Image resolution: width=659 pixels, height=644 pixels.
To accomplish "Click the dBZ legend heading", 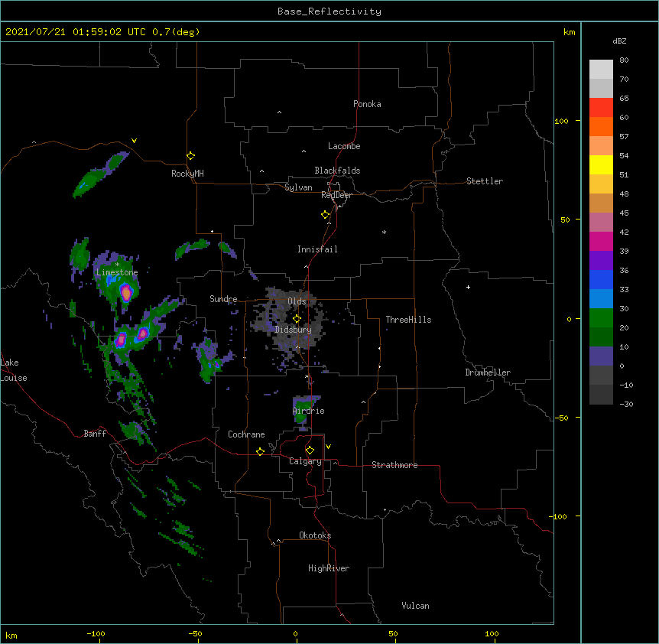I will pos(619,41).
